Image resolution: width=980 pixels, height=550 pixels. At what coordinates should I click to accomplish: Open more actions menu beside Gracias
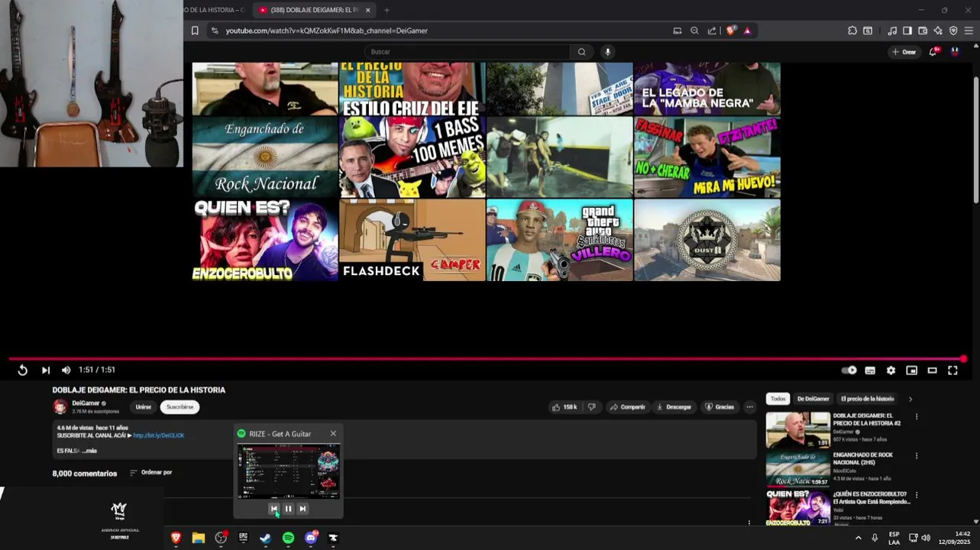(749, 407)
